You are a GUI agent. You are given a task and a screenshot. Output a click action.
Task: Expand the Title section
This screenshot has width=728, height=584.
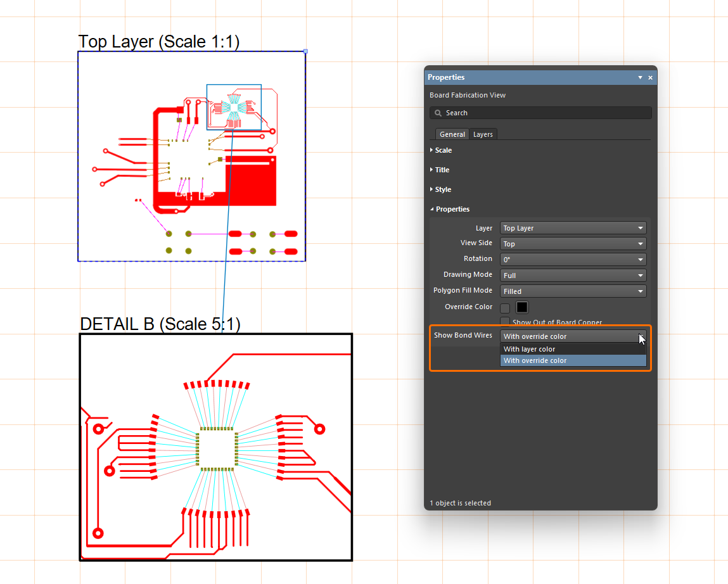click(x=440, y=170)
